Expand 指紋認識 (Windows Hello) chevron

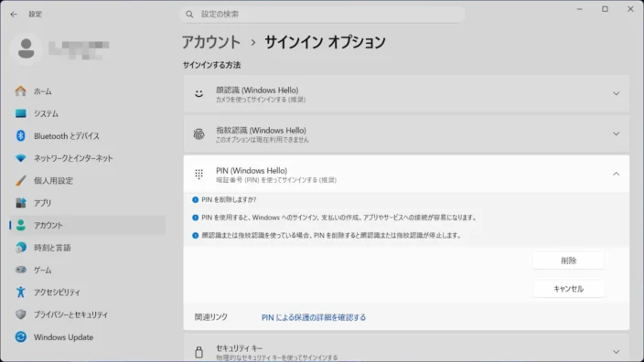coord(616,133)
